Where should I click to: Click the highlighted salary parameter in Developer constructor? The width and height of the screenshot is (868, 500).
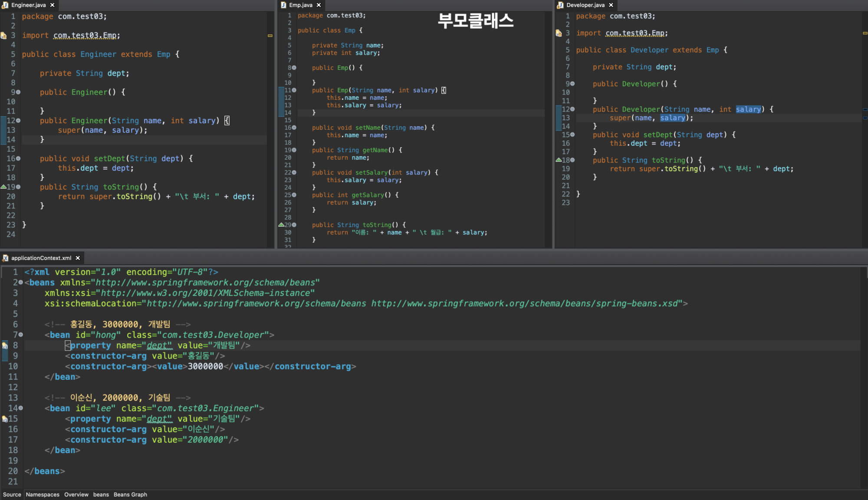(x=748, y=109)
